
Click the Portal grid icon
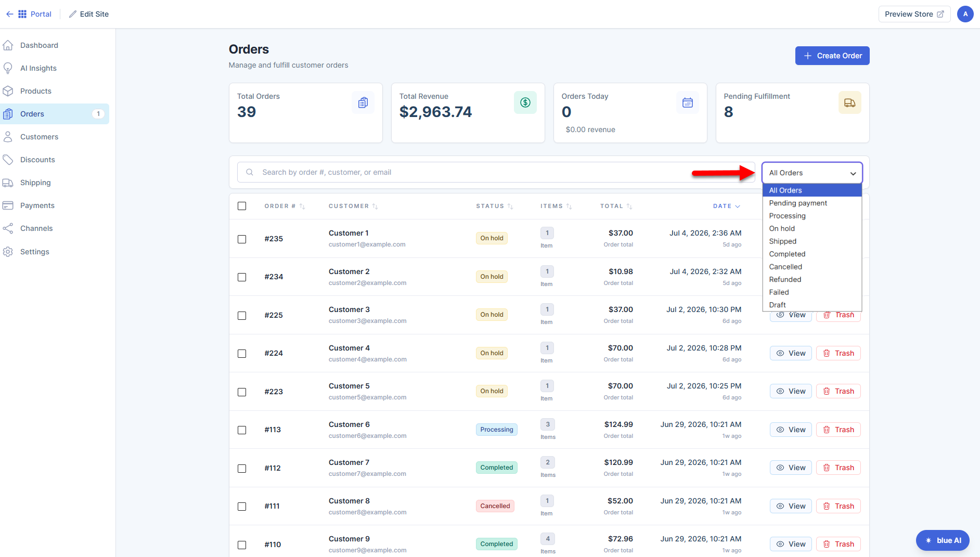pos(22,14)
